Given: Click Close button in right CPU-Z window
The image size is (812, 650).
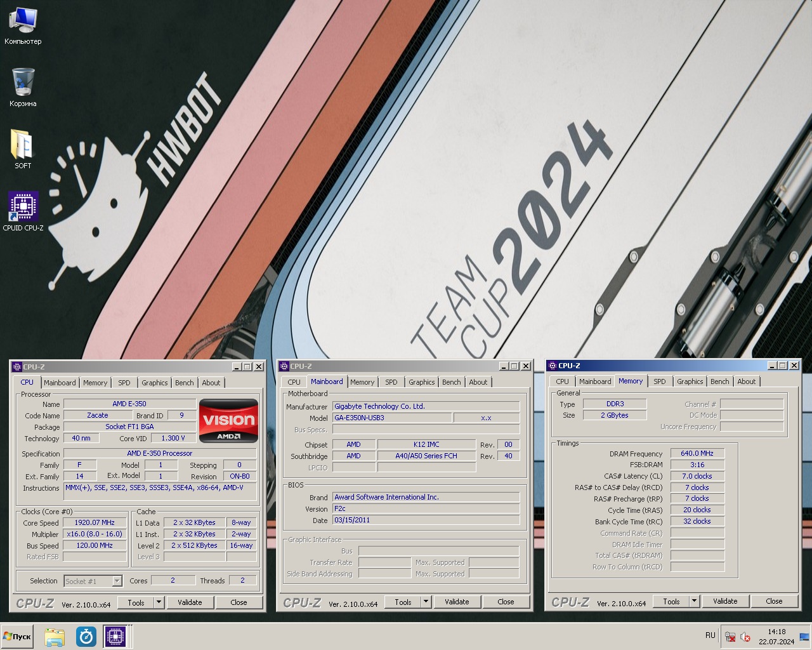Looking at the screenshot, I should point(774,602).
